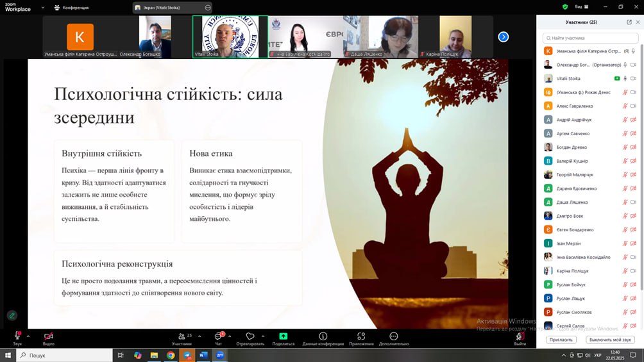Open the Приложения apps icon
Viewport: 644px width, 362px height.
coord(361,336)
